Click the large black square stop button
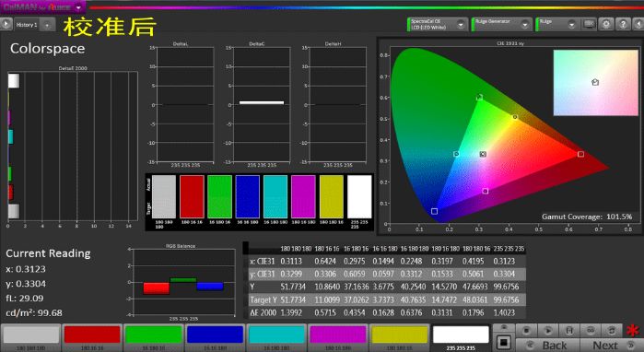This screenshot has width=644, height=352. click(503, 342)
